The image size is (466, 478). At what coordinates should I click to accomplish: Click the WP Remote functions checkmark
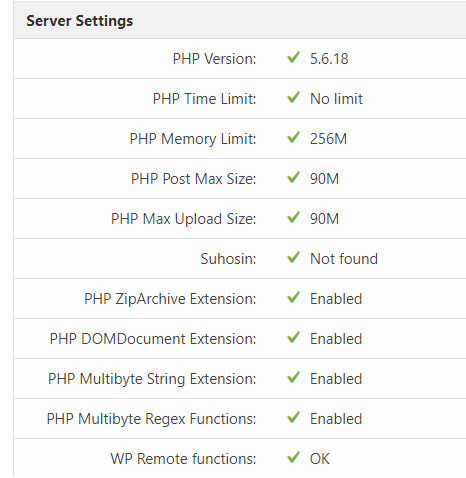click(293, 458)
